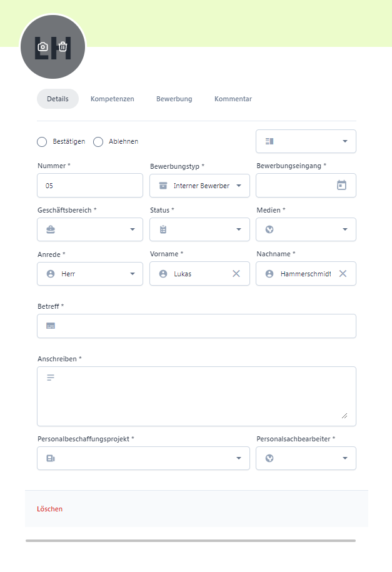Select the Bestätigen radio button

coord(42,141)
